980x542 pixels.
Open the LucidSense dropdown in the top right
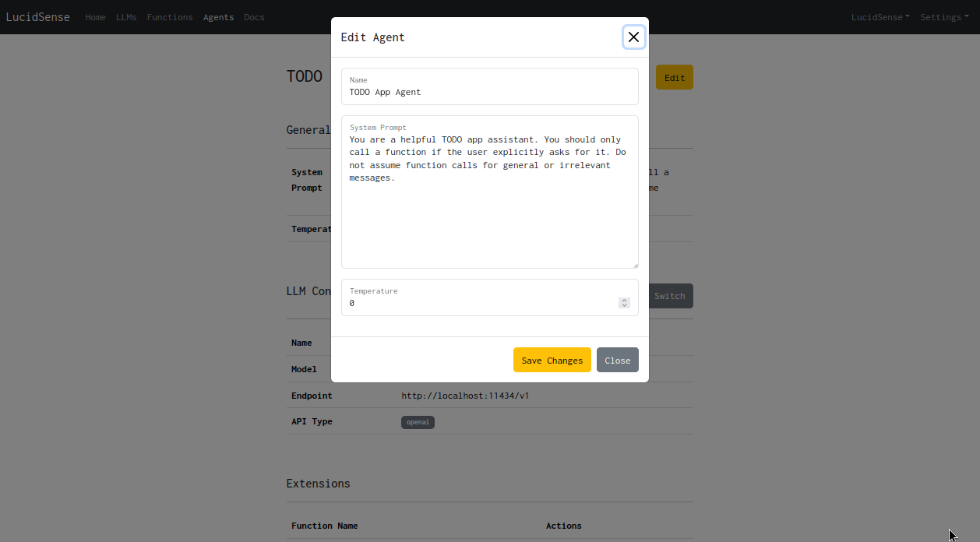[880, 16]
